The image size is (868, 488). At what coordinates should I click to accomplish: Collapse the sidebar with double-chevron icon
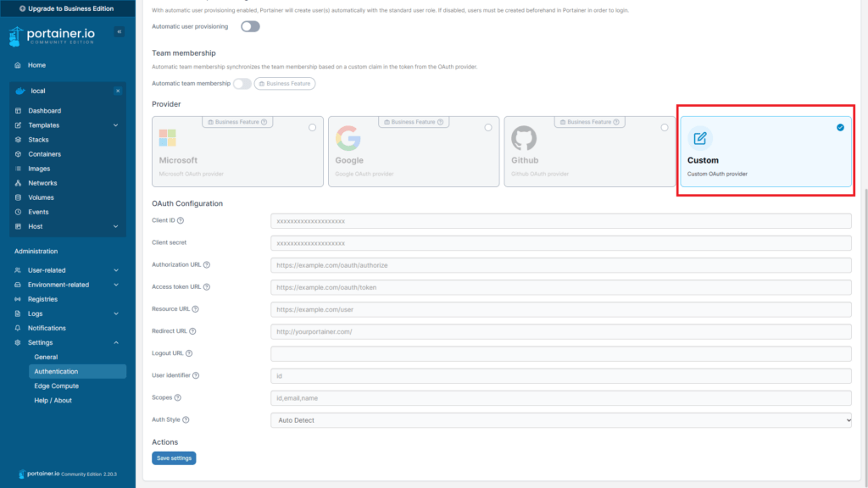[x=119, y=31]
